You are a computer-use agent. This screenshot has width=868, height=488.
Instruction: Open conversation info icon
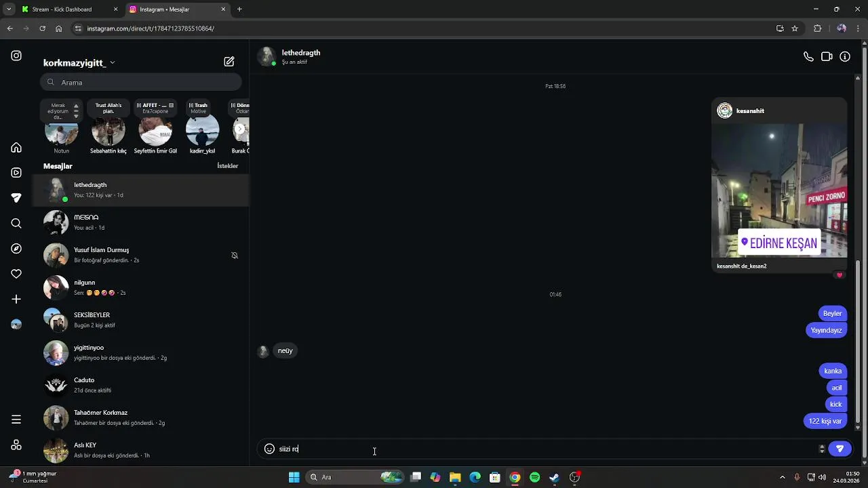point(845,57)
